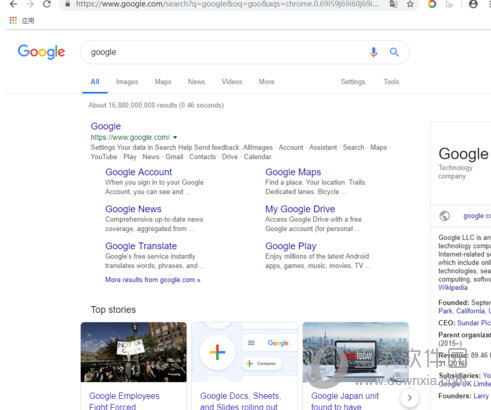Click the address bar URL
Viewport: 491px width, 410px height.
227,4
